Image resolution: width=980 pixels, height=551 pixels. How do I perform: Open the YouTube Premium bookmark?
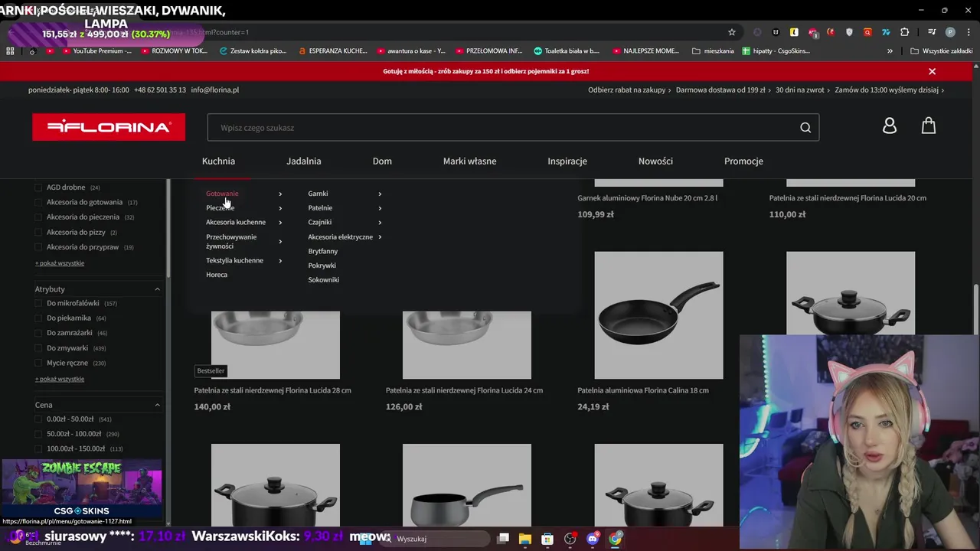pos(96,51)
